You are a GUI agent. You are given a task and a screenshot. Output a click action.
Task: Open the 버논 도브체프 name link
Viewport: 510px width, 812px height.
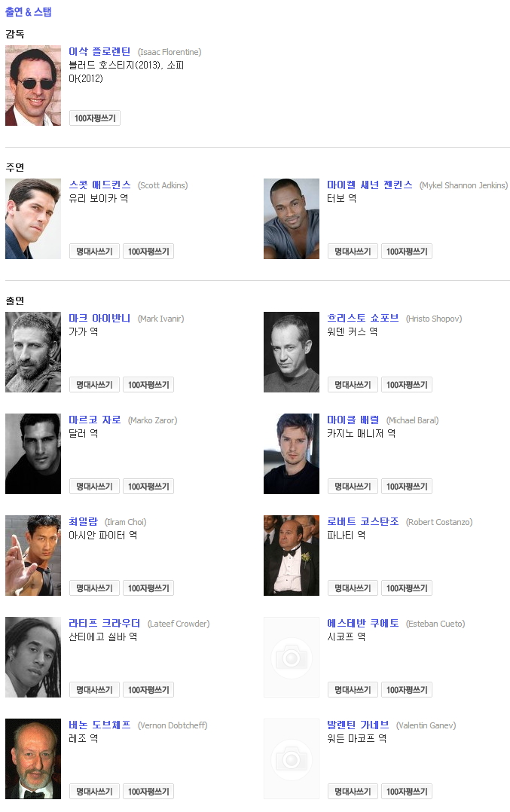99,725
